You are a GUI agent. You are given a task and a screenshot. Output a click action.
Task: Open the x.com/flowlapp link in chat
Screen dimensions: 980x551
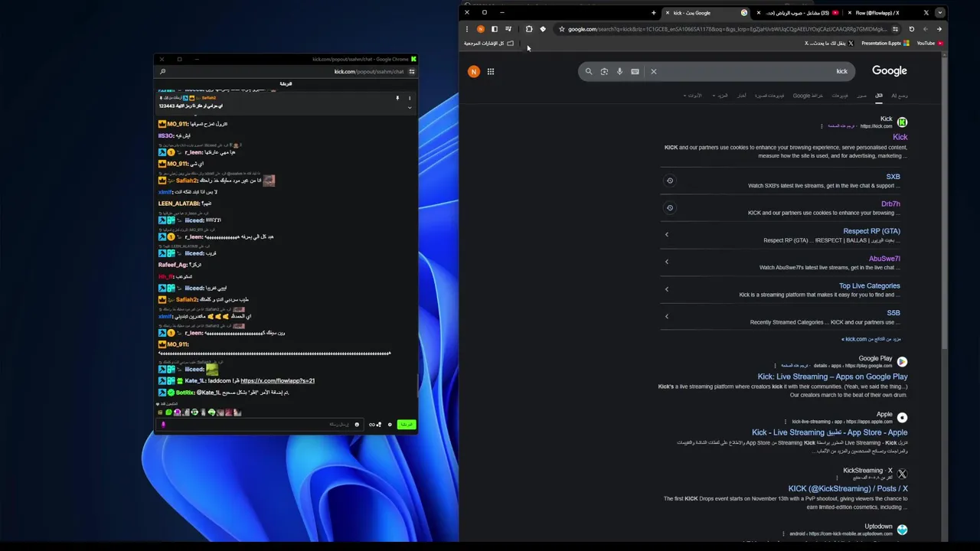(277, 380)
